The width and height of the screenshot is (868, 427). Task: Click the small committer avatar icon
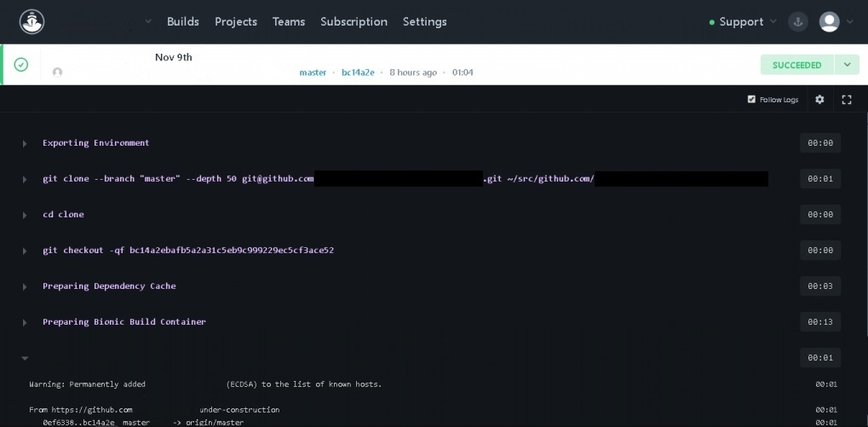pos(57,72)
